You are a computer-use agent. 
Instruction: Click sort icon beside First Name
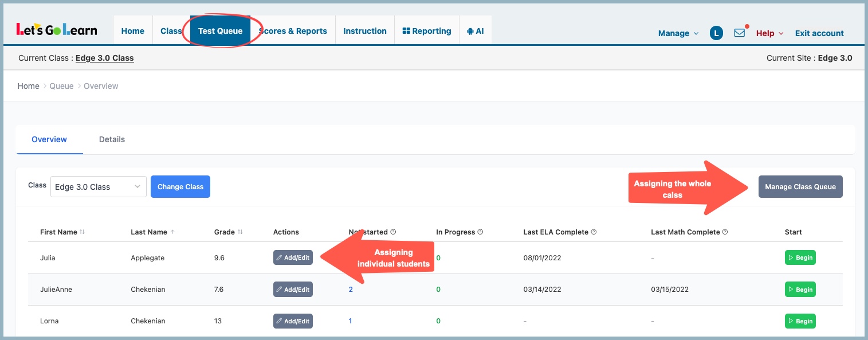coord(82,232)
